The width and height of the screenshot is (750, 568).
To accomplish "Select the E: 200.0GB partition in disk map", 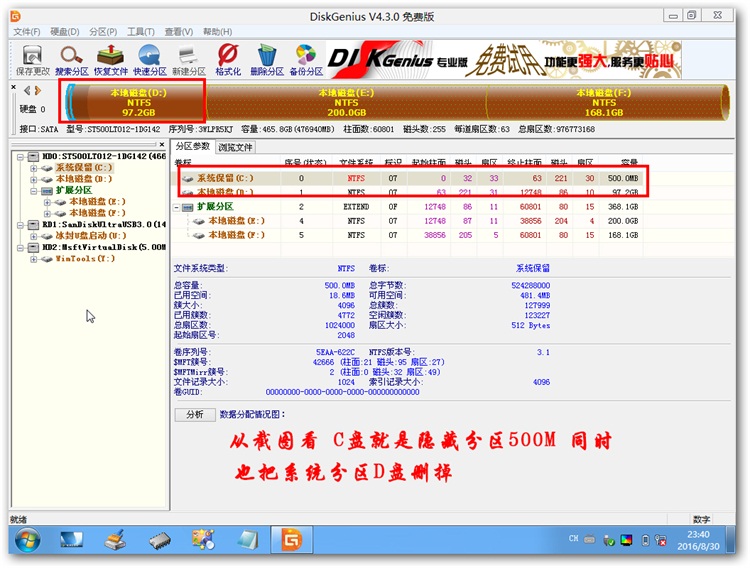I will point(346,102).
